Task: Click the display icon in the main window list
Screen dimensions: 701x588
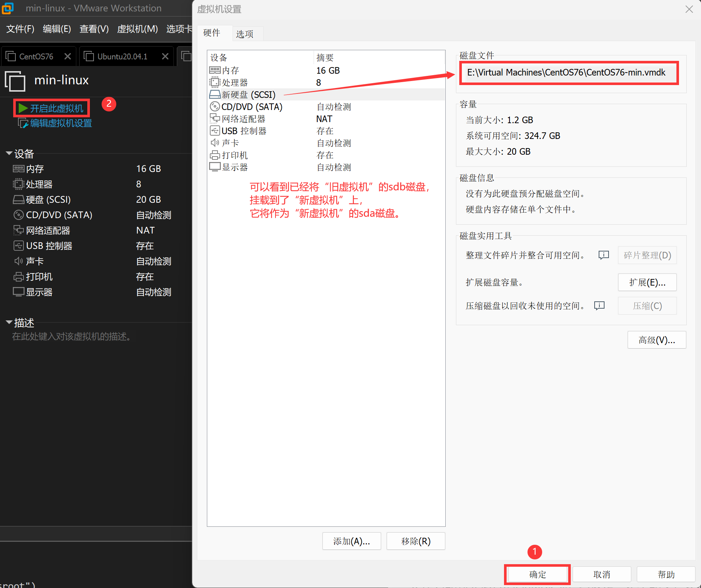Action: coord(18,292)
